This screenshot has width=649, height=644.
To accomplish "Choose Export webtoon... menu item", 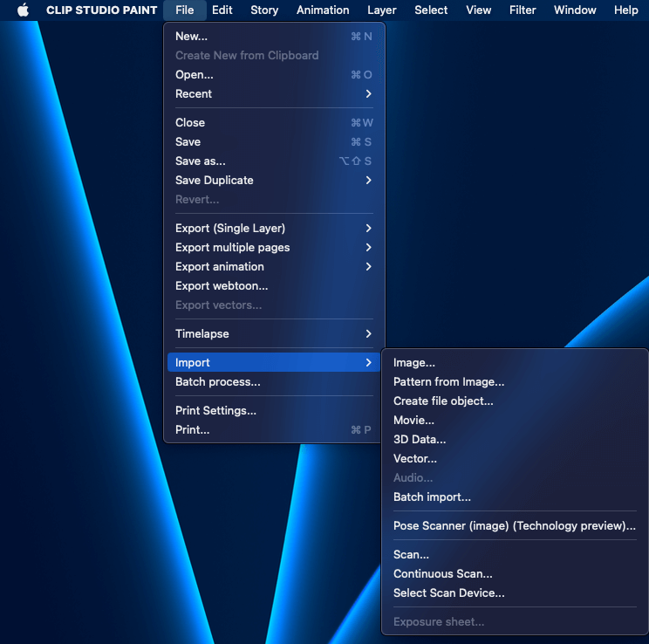I will pyautogui.click(x=274, y=285).
